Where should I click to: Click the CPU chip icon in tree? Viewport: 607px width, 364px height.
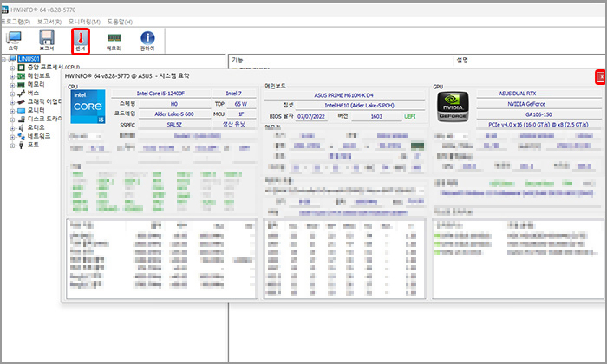click(x=22, y=68)
